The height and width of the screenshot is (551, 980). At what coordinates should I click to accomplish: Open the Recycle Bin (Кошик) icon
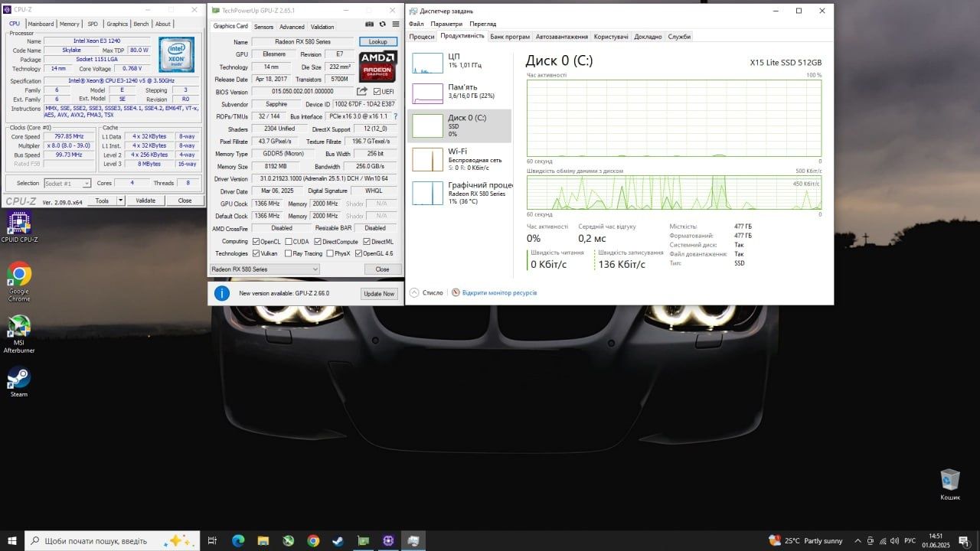pos(950,484)
